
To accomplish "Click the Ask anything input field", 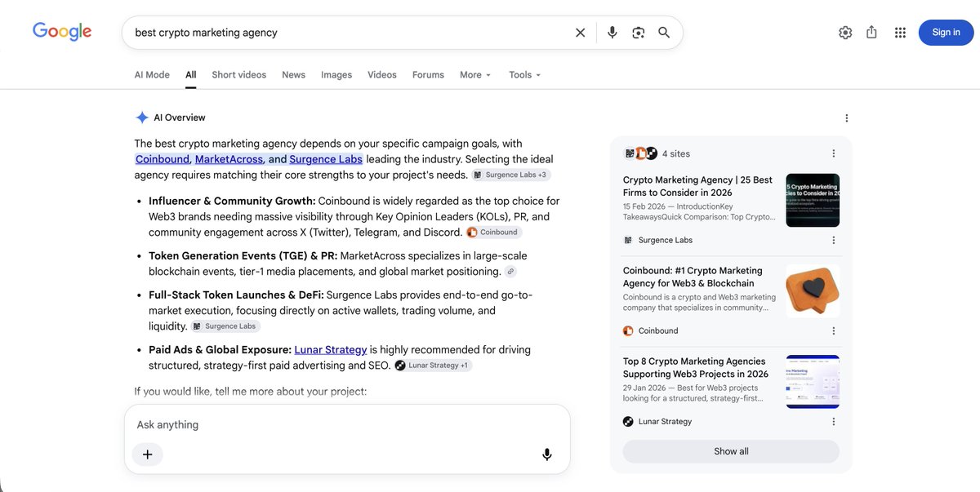I will pyautogui.click(x=347, y=424).
